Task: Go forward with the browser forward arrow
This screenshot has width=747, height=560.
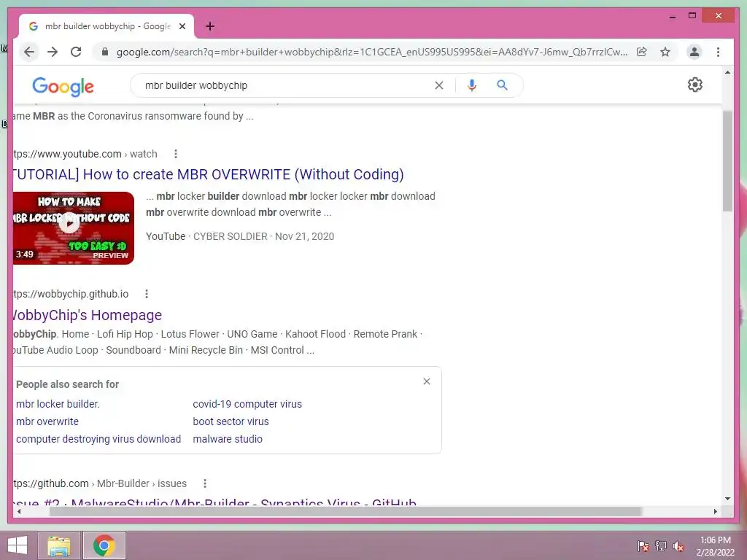Action: pos(53,52)
